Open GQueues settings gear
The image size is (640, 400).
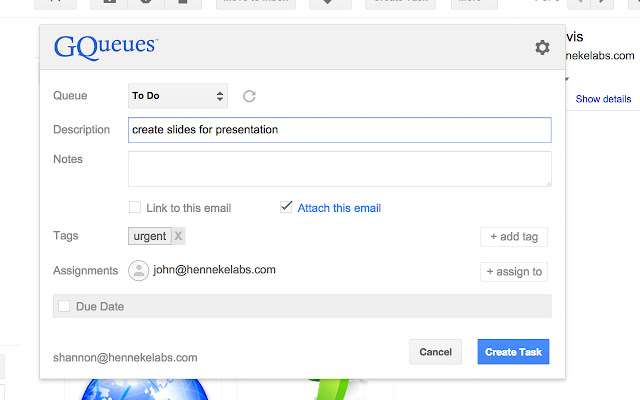(x=542, y=47)
